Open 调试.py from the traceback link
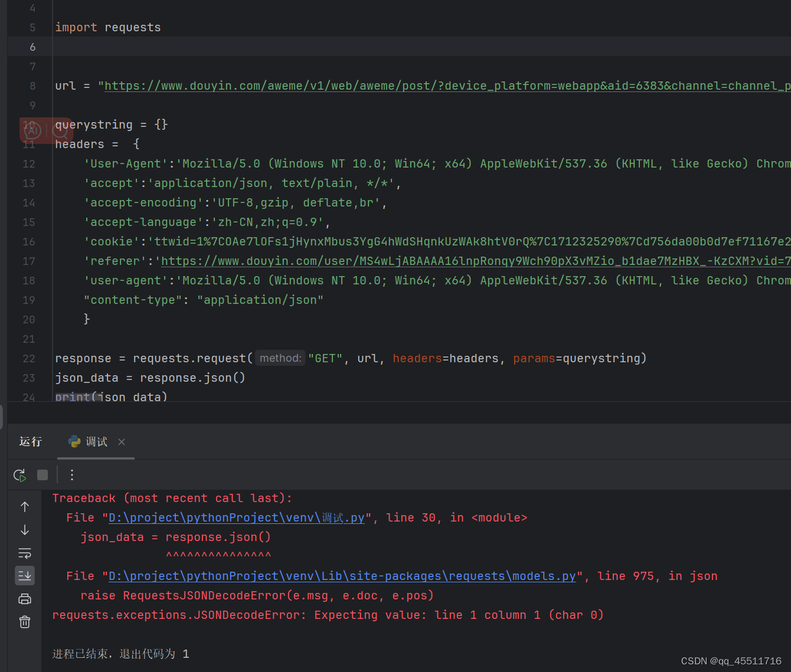 click(235, 517)
